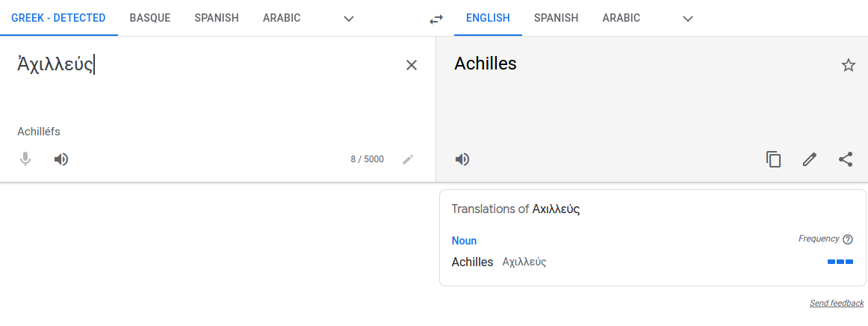
Task: Click the Αχιλλεύς reverse translation word
Action: 524,262
